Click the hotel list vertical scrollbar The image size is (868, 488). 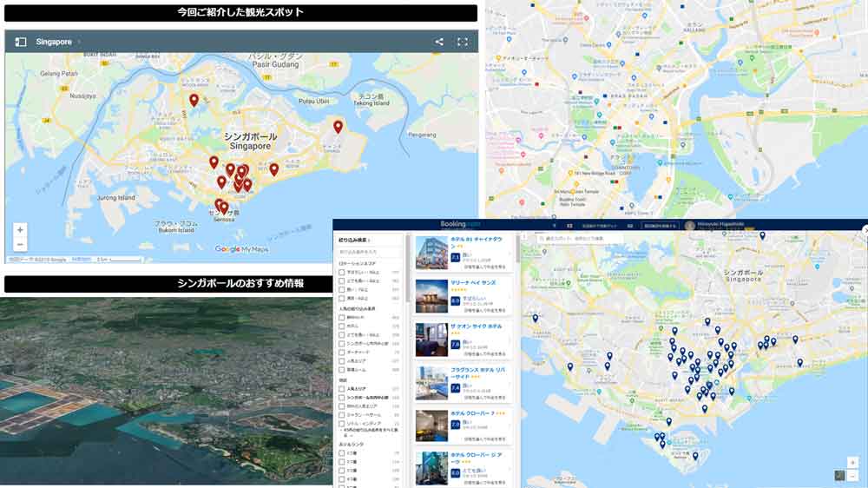tap(517, 248)
